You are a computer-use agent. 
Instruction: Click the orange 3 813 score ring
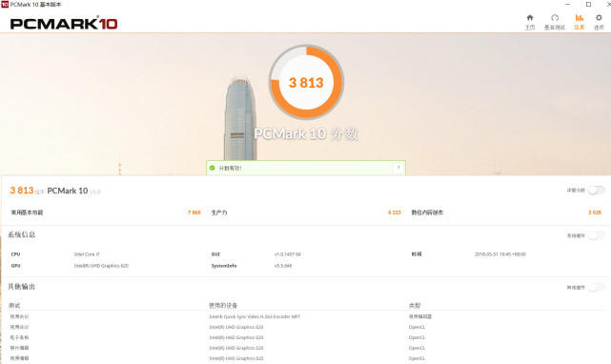pyautogui.click(x=306, y=82)
